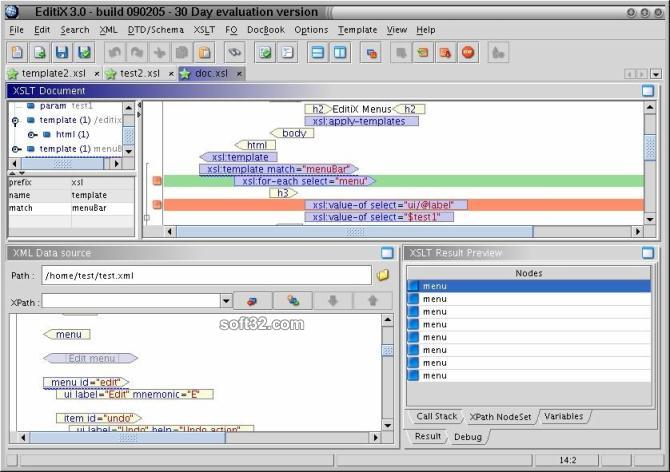The height and width of the screenshot is (472, 670).
Task: Switch to the template2.xsl tab
Action: [x=54, y=73]
